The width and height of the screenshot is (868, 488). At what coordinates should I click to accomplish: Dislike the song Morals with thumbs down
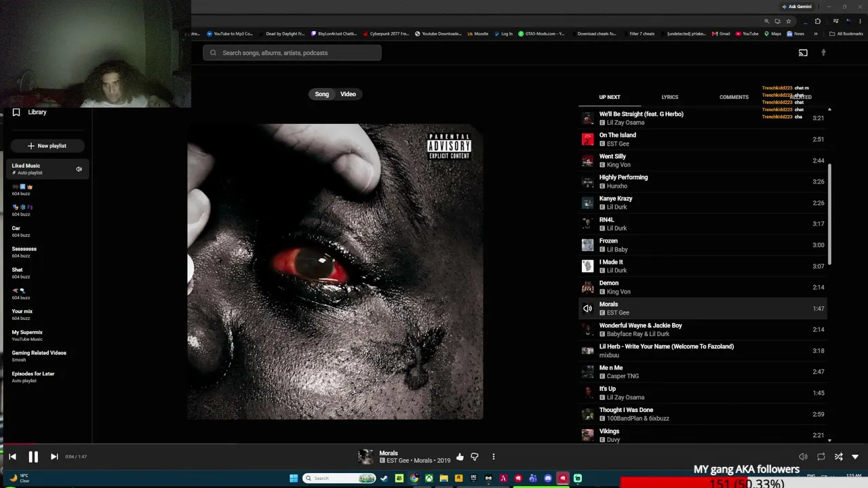475,457
